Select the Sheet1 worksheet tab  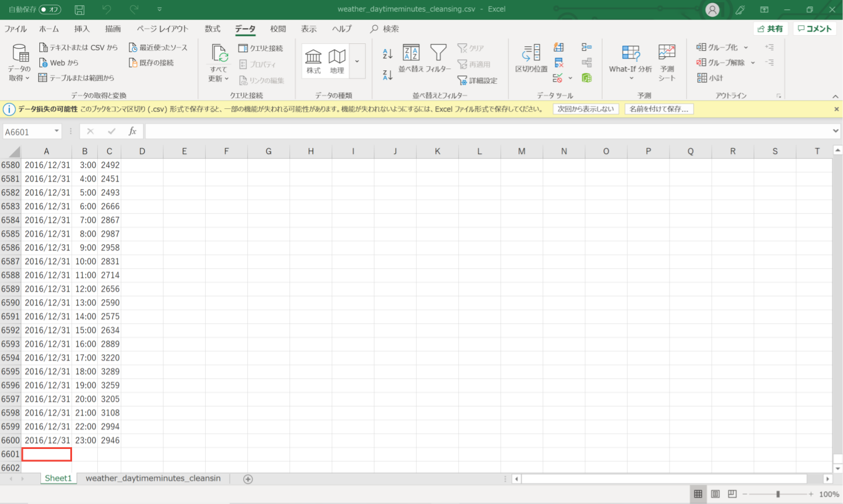(58, 478)
